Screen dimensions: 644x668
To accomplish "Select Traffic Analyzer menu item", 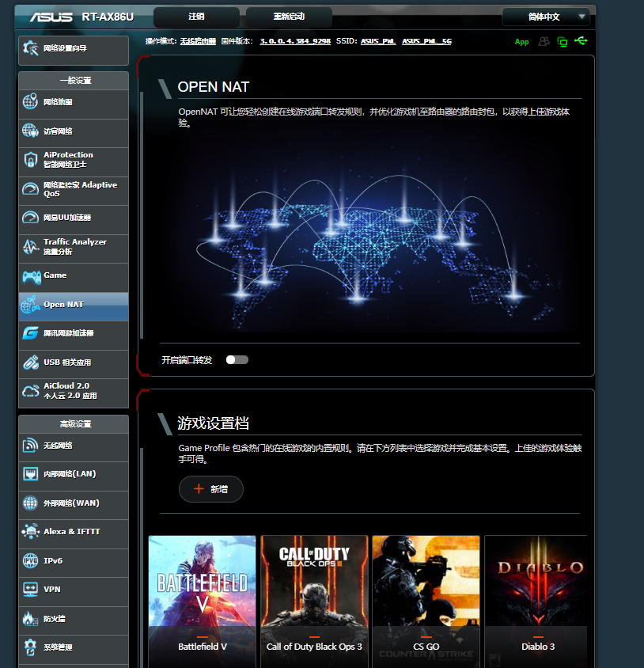I will pyautogui.click(x=74, y=249).
